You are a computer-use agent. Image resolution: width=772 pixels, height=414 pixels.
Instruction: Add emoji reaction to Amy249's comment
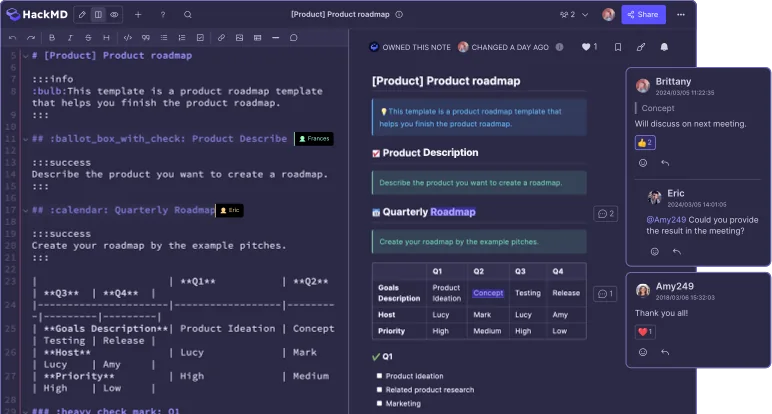coord(643,352)
